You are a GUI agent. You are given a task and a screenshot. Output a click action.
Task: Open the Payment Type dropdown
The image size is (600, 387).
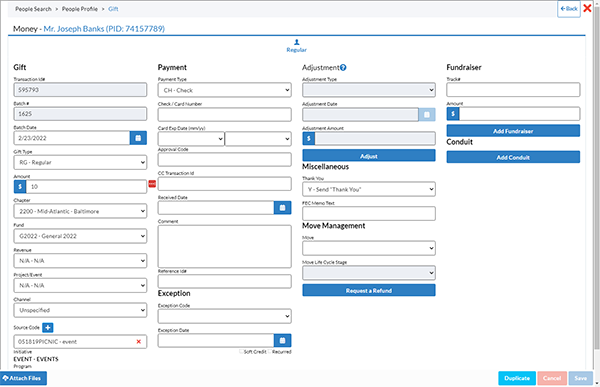225,90
